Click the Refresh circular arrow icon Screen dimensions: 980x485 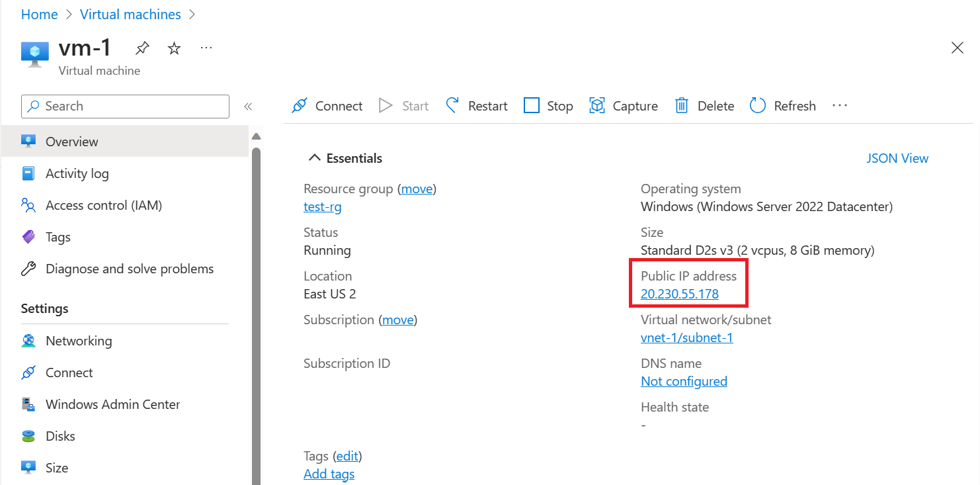758,106
